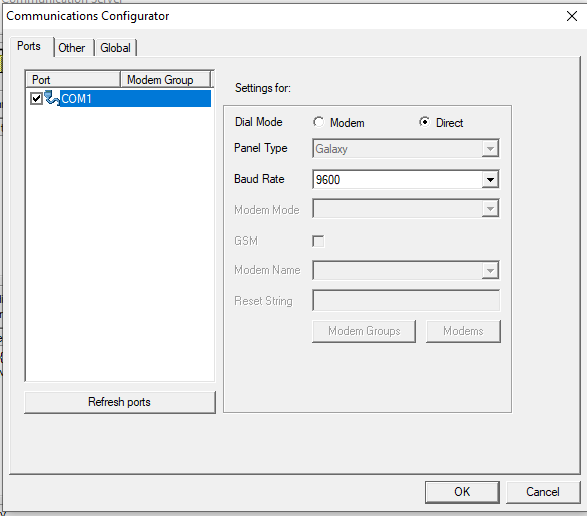Click the Refresh ports button
This screenshot has height=516, width=587.
coord(120,402)
